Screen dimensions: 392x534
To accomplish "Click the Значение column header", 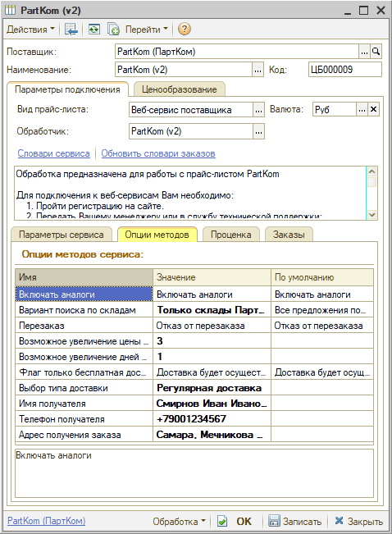I will [x=212, y=277].
